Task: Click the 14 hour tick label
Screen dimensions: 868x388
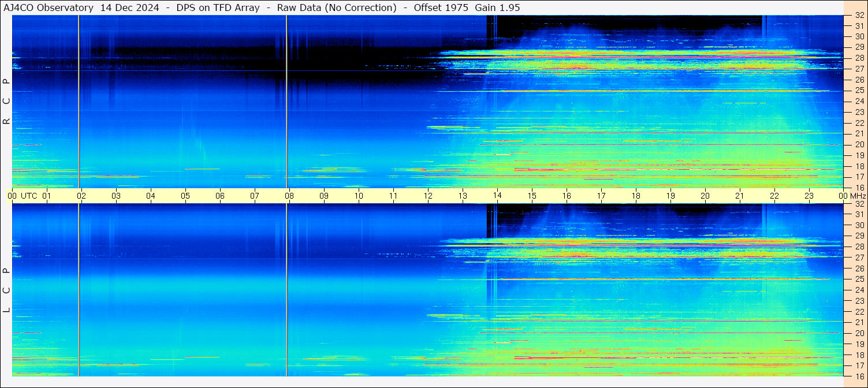Action: [497, 196]
